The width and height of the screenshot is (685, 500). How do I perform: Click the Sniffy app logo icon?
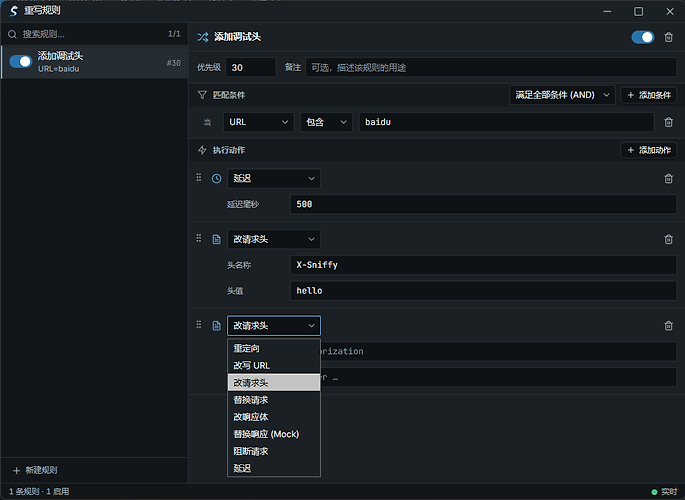tap(14, 10)
